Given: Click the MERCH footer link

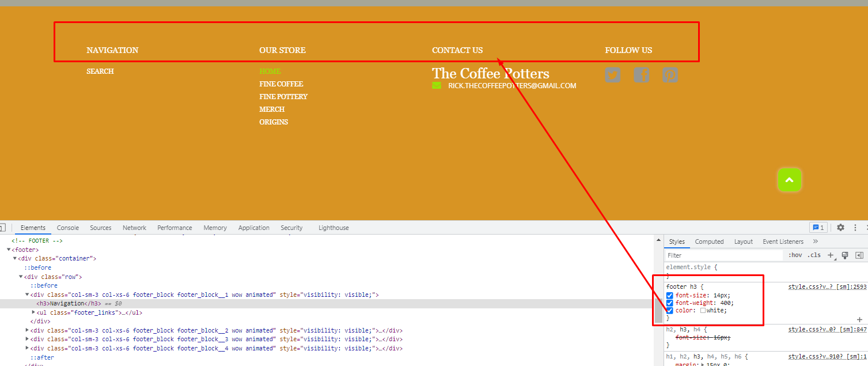Looking at the screenshot, I should [x=272, y=110].
